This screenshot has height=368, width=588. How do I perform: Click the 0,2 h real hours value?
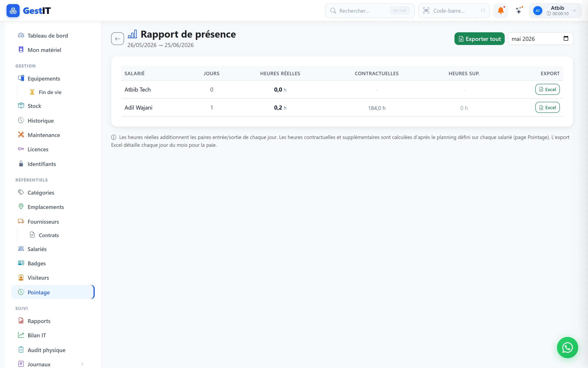tap(280, 108)
